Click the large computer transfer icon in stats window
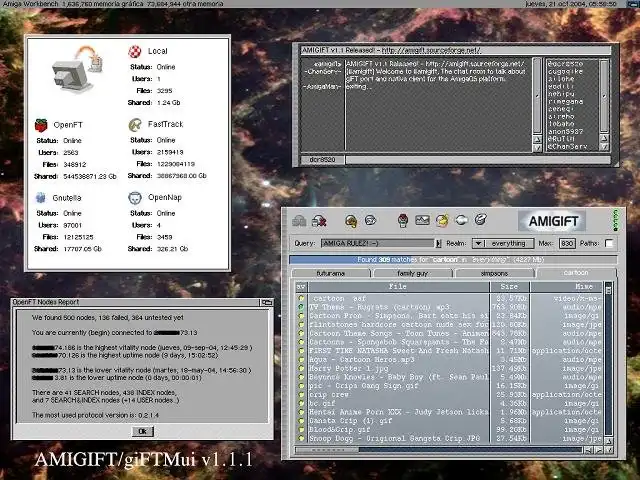This screenshot has height=480, width=640. point(77,69)
